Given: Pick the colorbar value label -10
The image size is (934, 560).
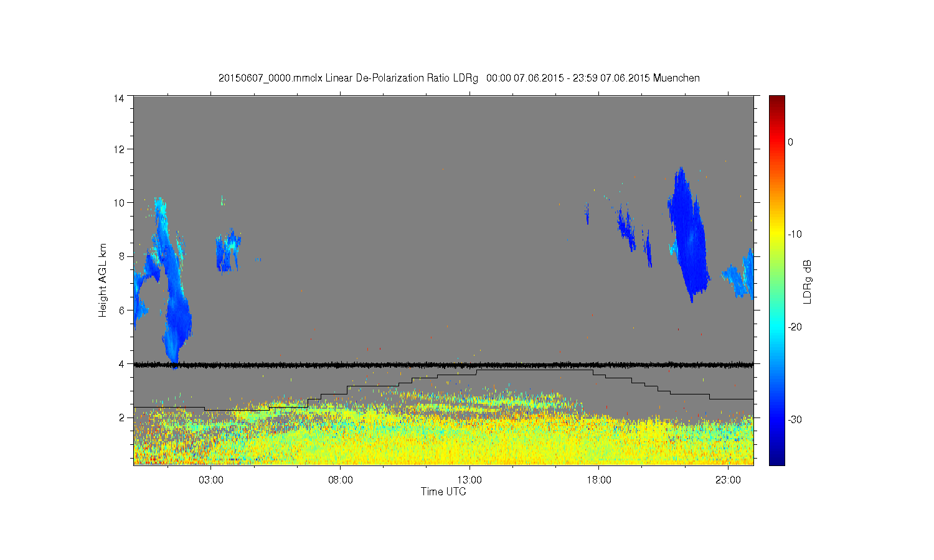Looking at the screenshot, I should (795, 235).
